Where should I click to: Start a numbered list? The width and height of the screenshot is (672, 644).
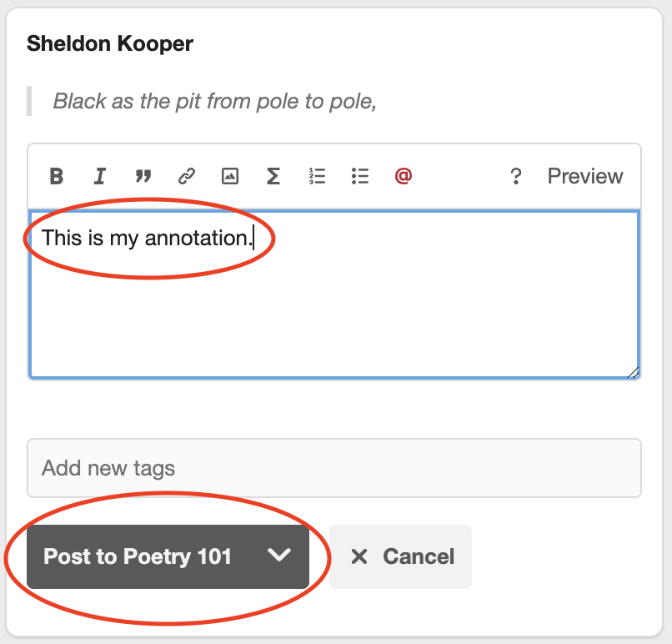(317, 176)
